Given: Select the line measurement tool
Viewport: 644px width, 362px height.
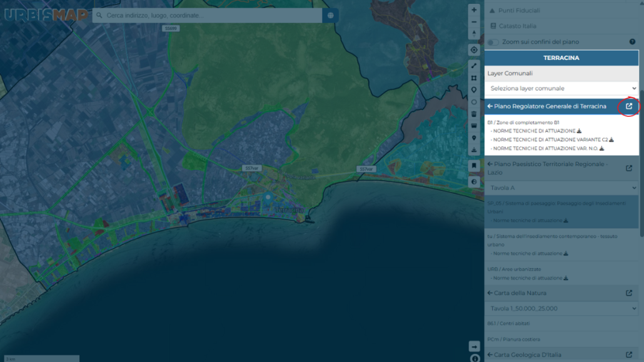Looking at the screenshot, I should [x=474, y=66].
